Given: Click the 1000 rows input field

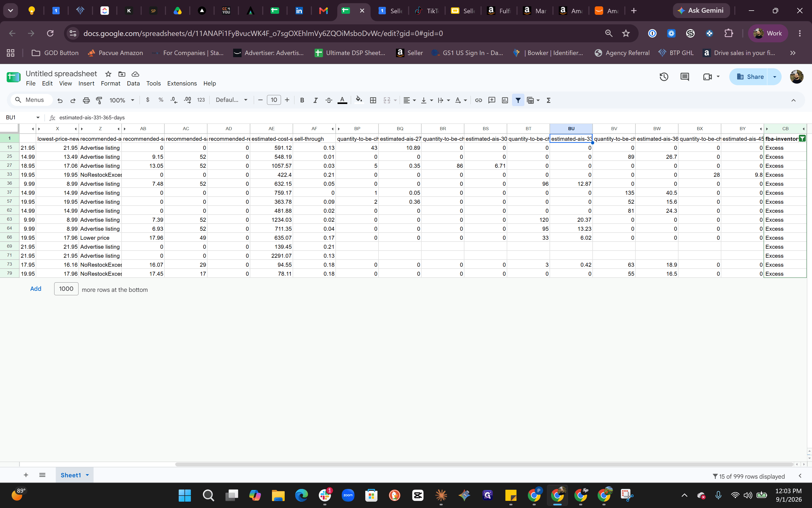Looking at the screenshot, I should [x=66, y=289].
